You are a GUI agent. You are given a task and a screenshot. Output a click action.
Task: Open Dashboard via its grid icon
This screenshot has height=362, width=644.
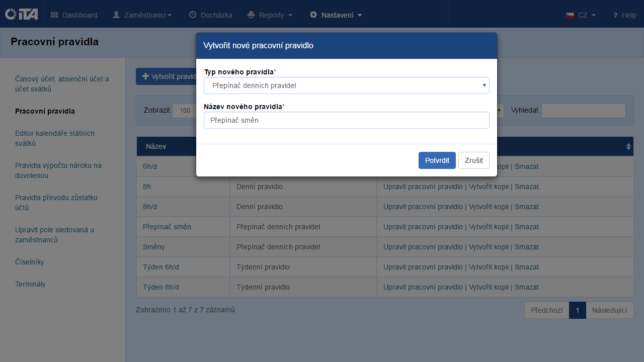[54, 15]
